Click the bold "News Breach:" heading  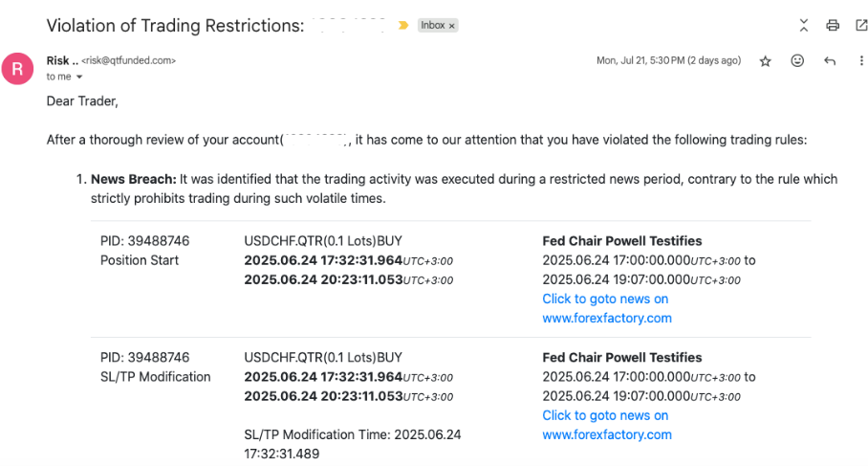pyautogui.click(x=133, y=179)
